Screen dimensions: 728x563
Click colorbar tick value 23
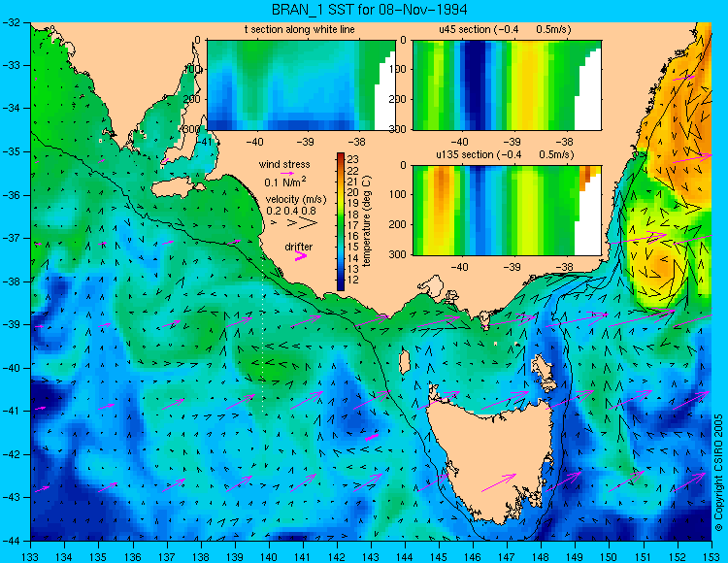(x=352, y=161)
